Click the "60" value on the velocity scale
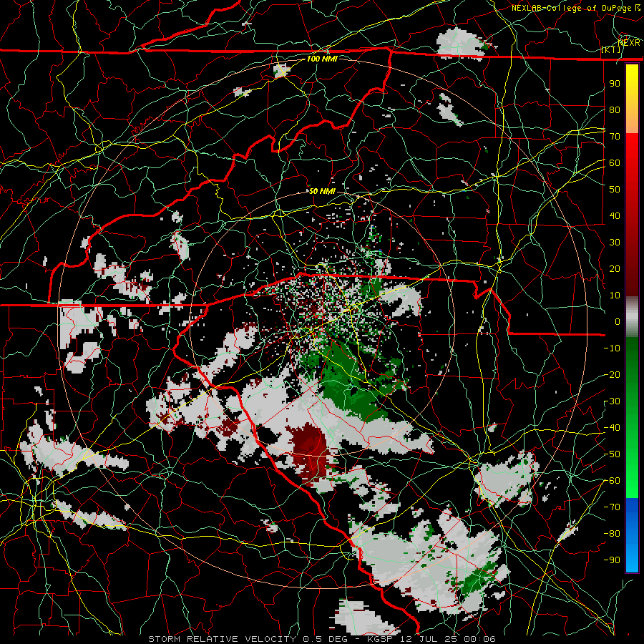Image resolution: width=644 pixels, height=644 pixels. tap(615, 162)
